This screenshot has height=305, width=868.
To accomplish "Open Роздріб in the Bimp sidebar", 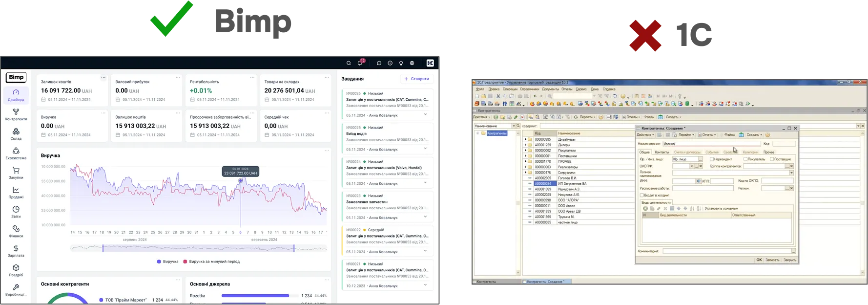I will coord(16,270).
